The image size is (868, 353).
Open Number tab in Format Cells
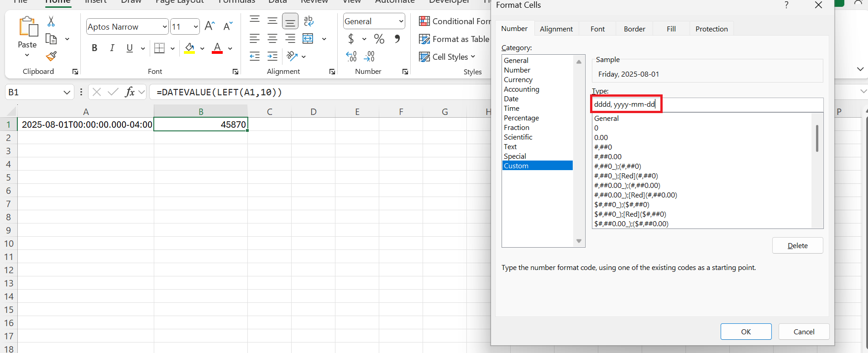click(x=514, y=28)
